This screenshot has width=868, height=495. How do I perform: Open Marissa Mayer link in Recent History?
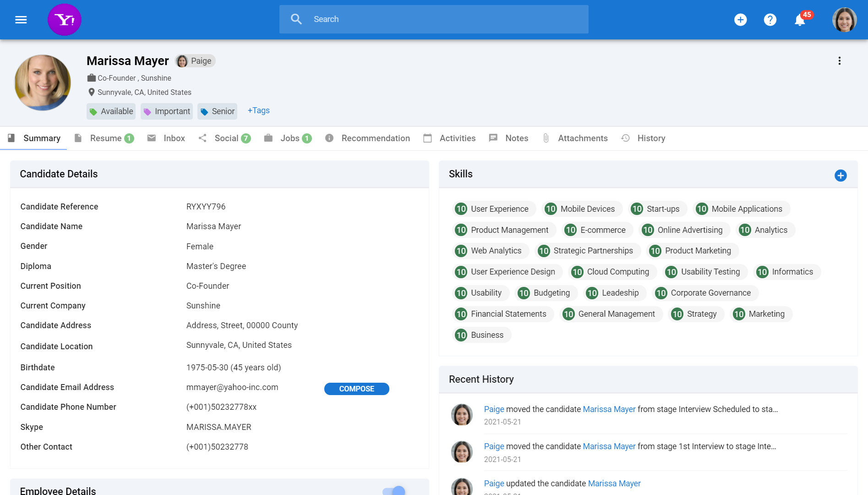point(609,409)
